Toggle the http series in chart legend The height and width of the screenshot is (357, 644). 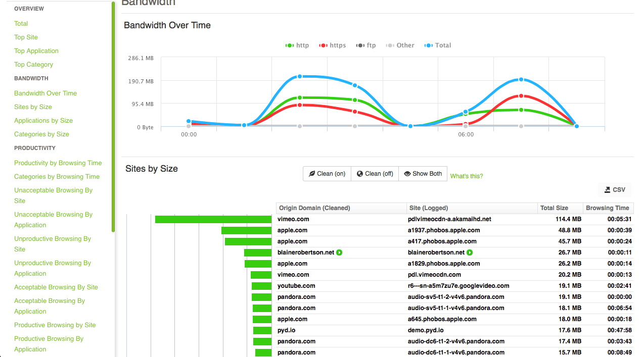(x=297, y=45)
